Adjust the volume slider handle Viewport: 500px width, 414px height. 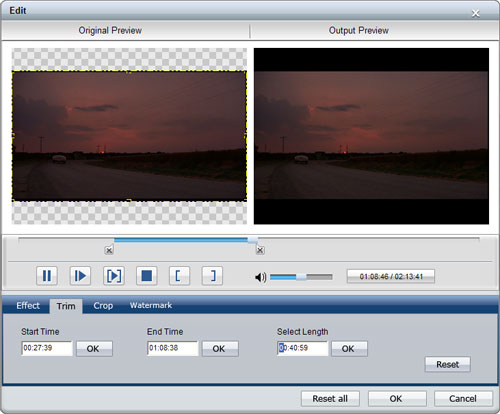coord(301,277)
